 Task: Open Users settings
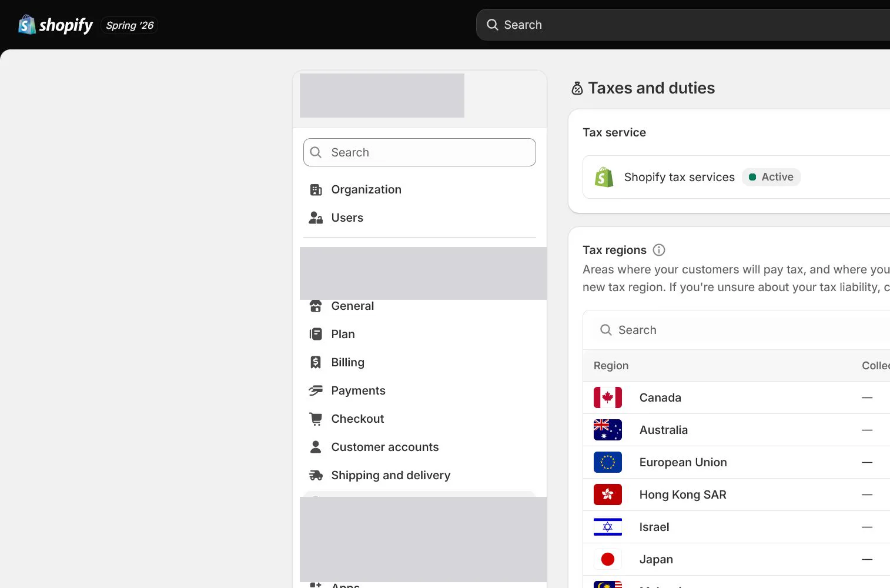point(420,218)
